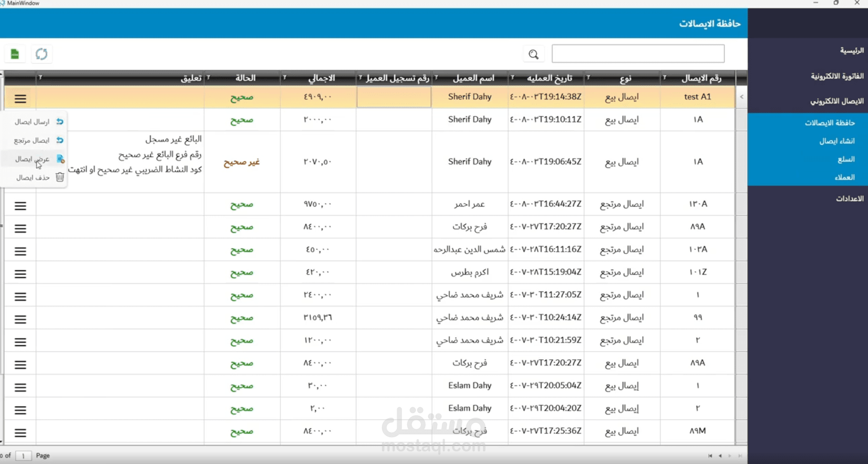Open the filter on تاريخ العمليه column

pos(513,78)
